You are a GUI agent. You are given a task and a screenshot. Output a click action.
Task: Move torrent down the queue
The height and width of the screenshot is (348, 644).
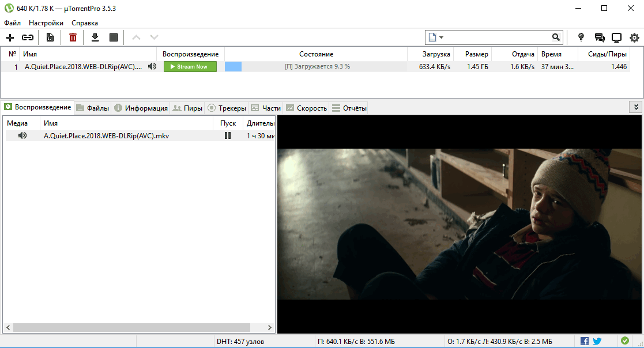click(154, 37)
